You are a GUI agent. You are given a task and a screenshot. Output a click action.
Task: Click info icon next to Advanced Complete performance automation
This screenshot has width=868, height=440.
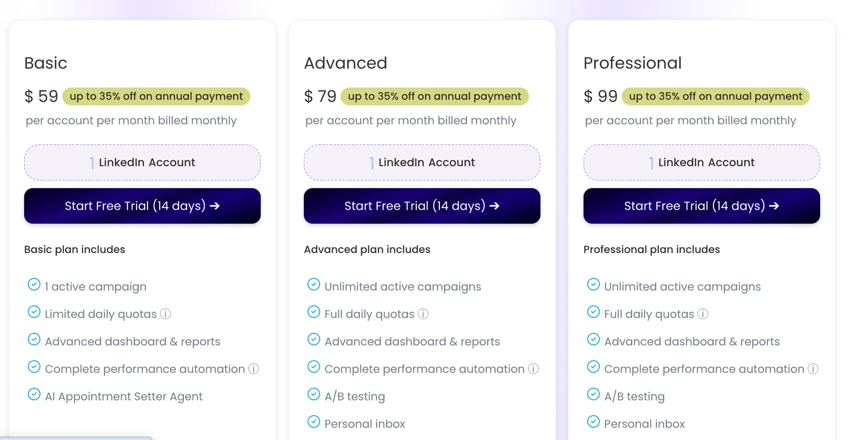pyautogui.click(x=533, y=369)
